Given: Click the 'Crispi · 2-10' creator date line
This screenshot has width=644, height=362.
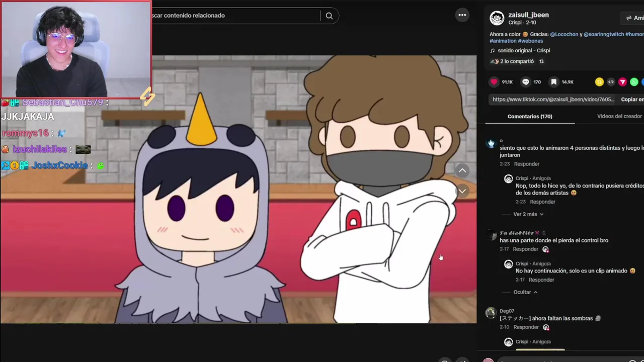Looking at the screenshot, I should (x=522, y=23).
